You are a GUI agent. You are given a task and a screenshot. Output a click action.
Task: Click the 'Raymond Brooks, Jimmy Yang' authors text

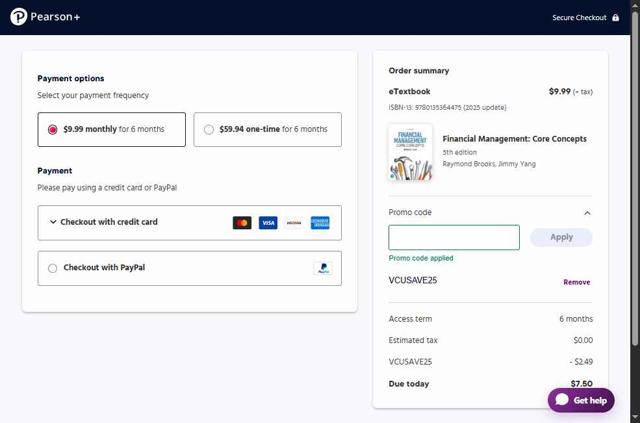point(489,164)
